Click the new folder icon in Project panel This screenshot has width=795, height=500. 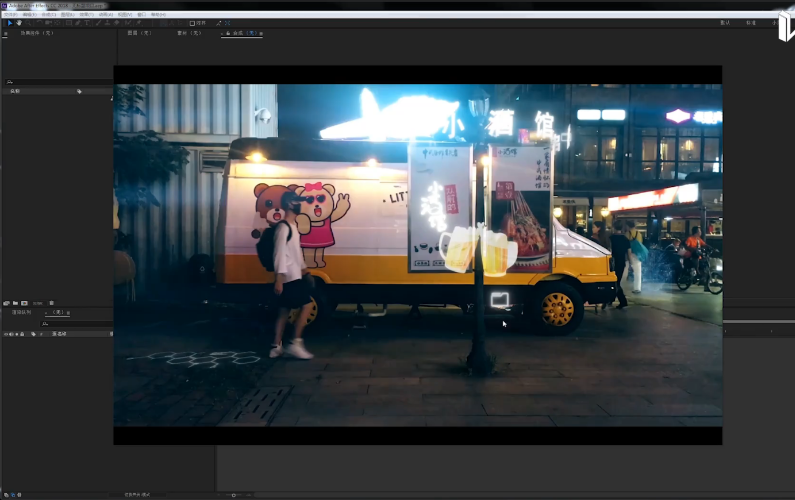pos(14,302)
